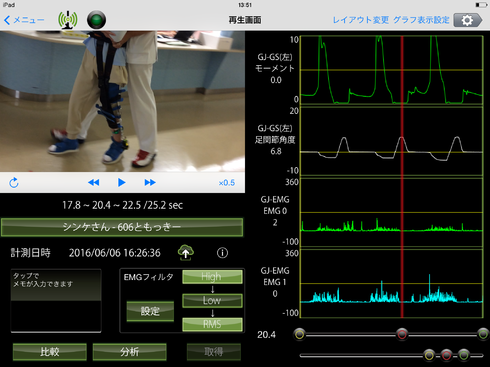This screenshot has height=367, width=490.
Task: Select the シンケさん-606ともっきー record bar
Action: click(122, 227)
